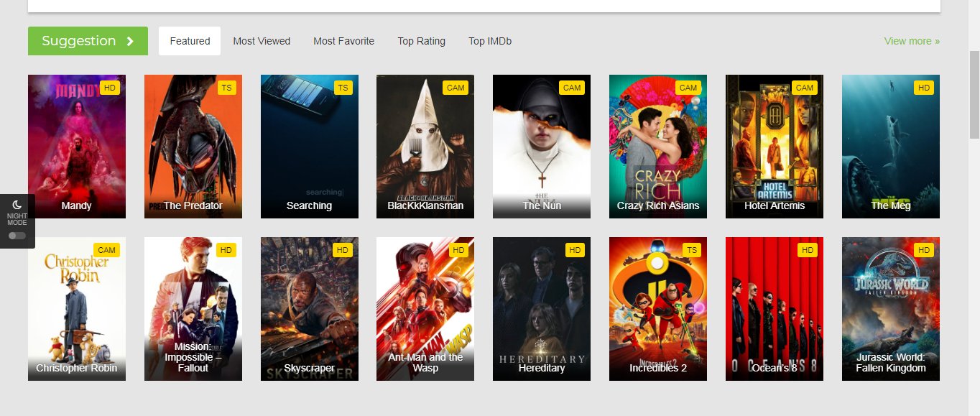Open the Crazy Rich Asians poster
980x416 pixels.
coord(658,147)
